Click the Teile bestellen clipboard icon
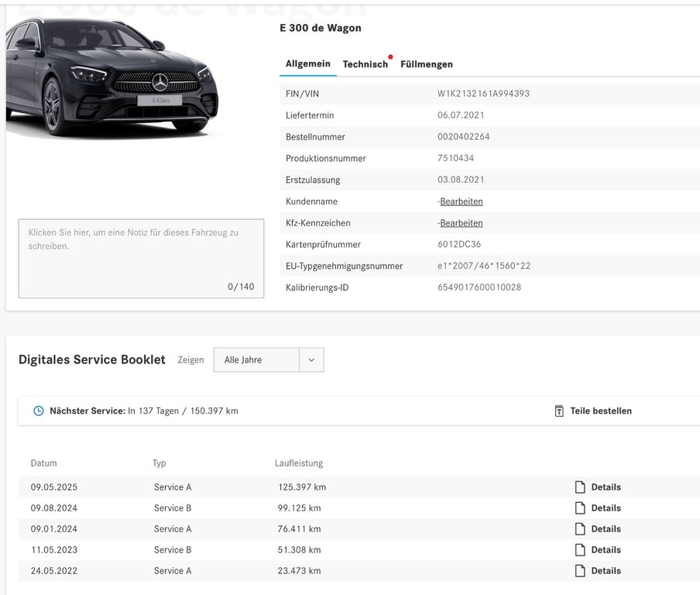The width and height of the screenshot is (700, 595). (559, 411)
